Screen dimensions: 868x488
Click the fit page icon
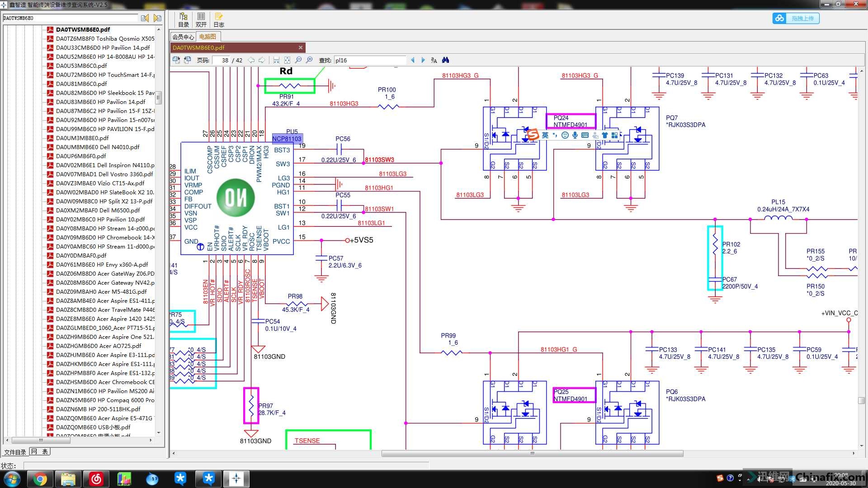[287, 60]
